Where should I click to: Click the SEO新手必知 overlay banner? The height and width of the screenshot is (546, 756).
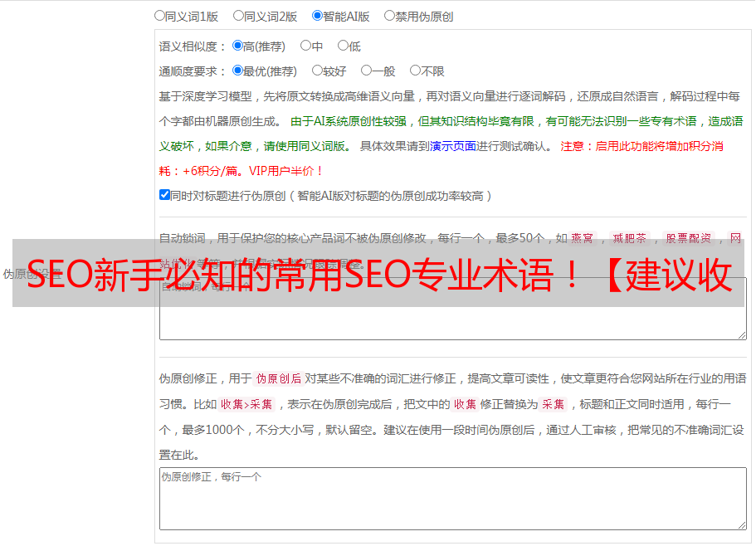coord(378,273)
